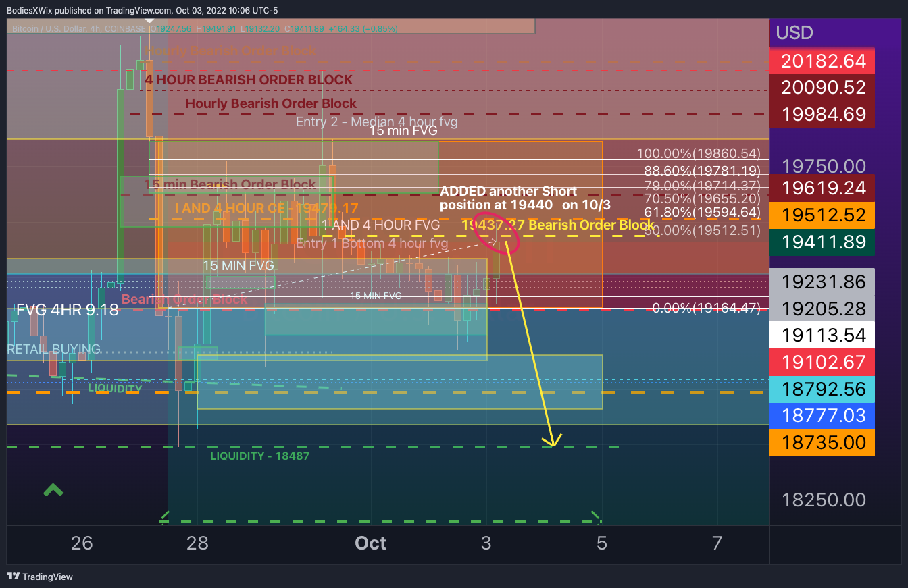Screen dimensions: 908x588
Task: Select the green 19411.89 current price label
Action: (x=822, y=242)
